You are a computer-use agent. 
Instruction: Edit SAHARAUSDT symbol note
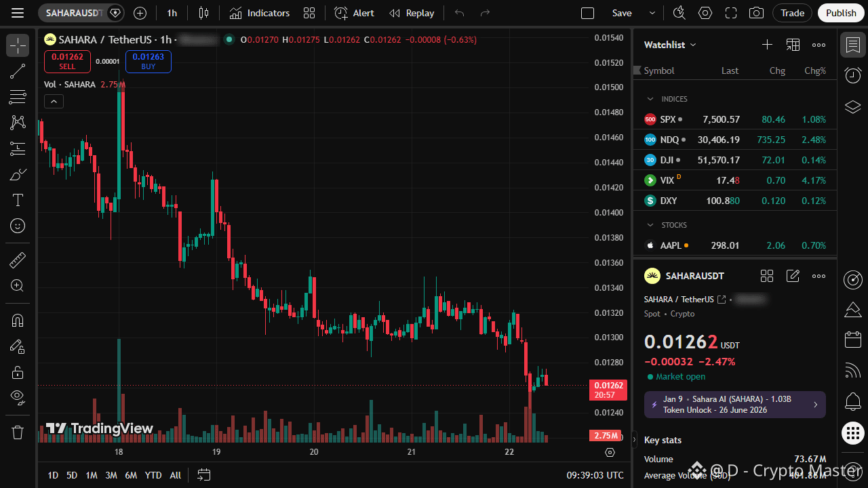[793, 276]
